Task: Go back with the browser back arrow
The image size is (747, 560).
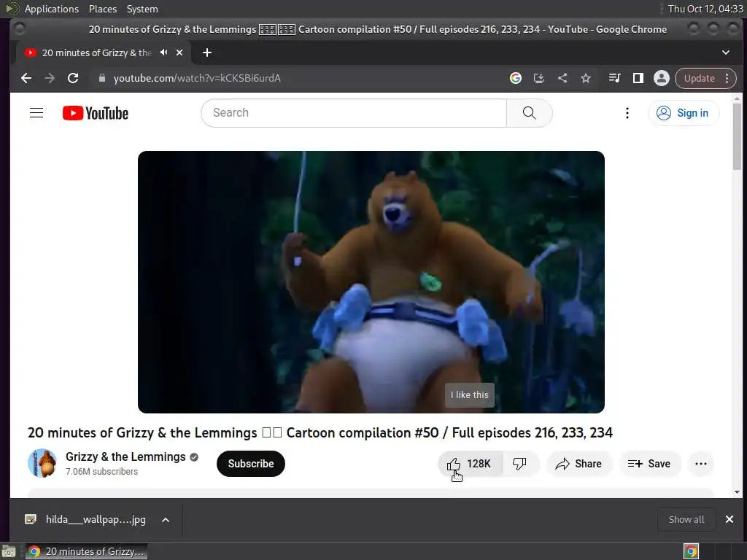Action: click(x=26, y=78)
